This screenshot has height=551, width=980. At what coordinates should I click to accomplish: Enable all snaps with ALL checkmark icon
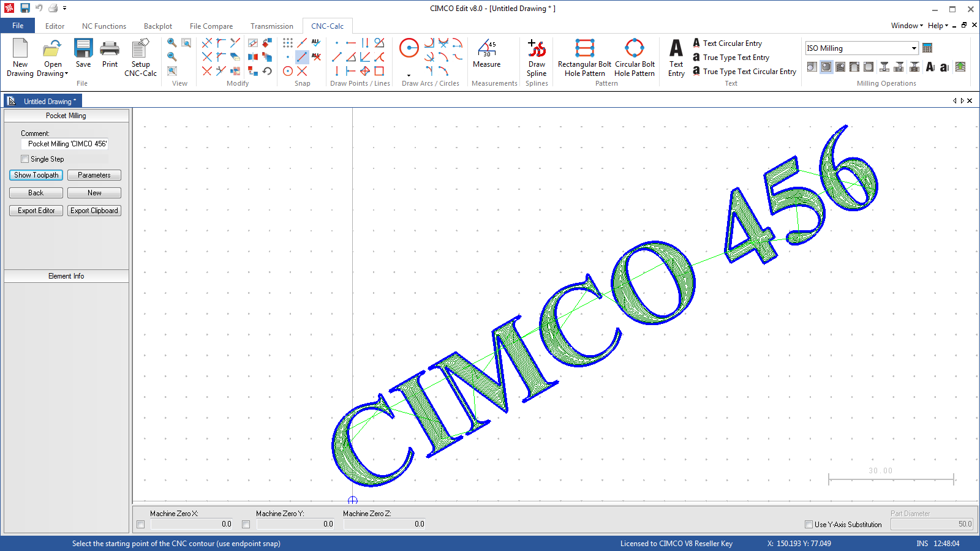(x=316, y=43)
